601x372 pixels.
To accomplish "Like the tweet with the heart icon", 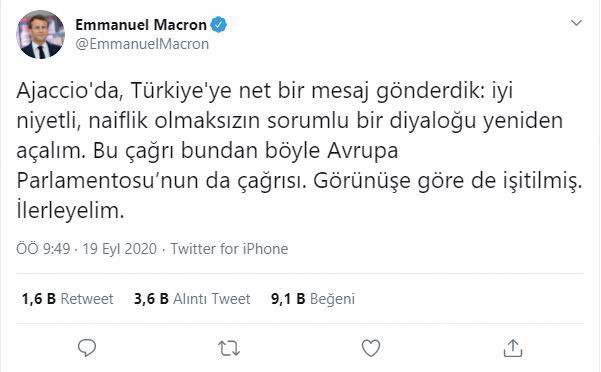I will pos(371,348).
